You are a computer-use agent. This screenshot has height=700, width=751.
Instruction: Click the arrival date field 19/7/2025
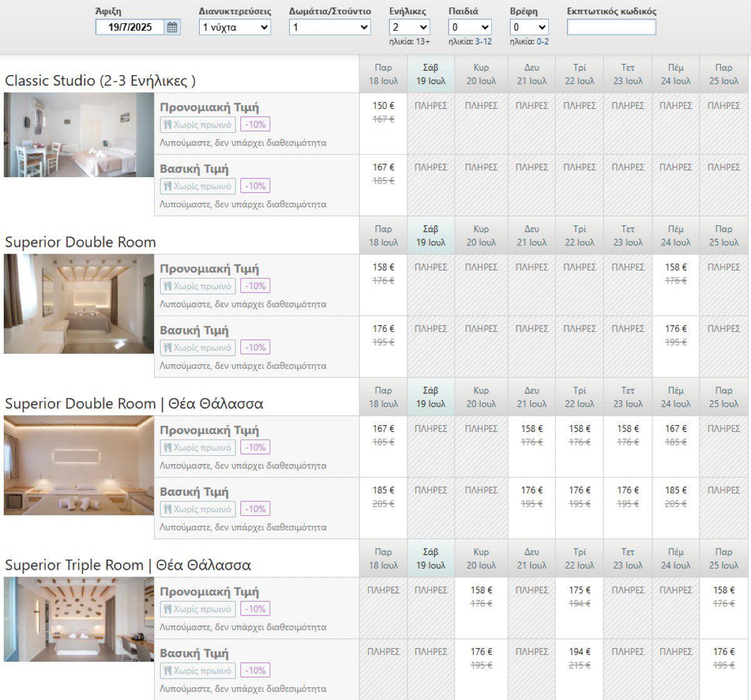(x=130, y=28)
